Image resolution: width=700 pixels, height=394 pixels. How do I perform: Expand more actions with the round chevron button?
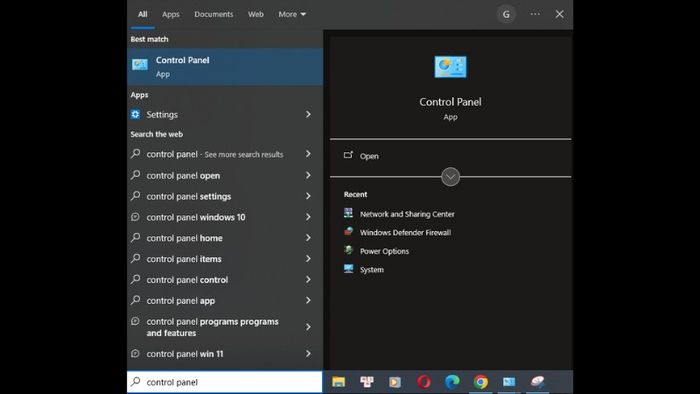(450, 177)
